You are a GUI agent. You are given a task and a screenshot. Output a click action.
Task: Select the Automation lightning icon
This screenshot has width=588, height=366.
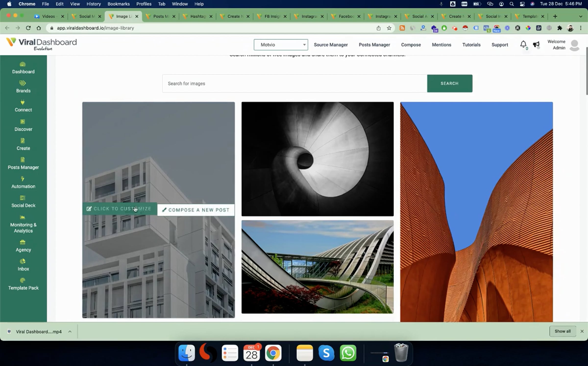click(23, 179)
